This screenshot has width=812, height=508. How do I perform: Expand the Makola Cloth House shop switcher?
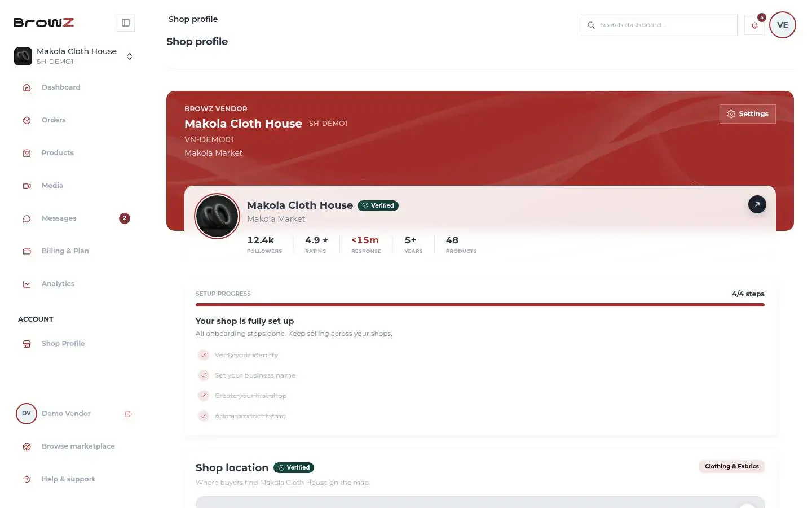pyautogui.click(x=74, y=56)
